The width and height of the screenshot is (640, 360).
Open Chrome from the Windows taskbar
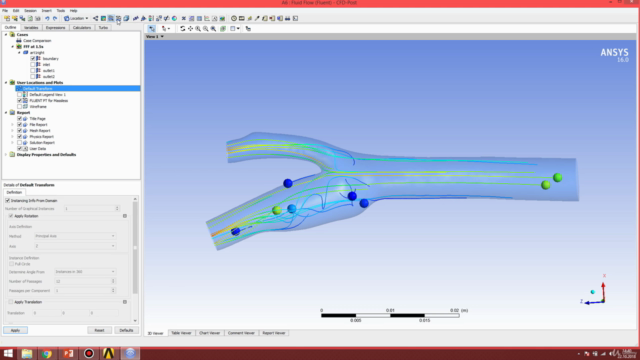tap(47, 353)
